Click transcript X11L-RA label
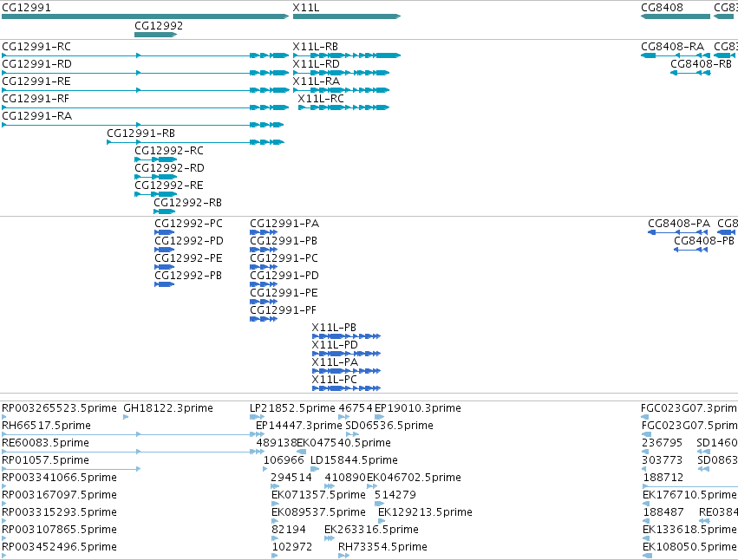Image resolution: width=738 pixels, height=560 pixels. click(x=317, y=81)
